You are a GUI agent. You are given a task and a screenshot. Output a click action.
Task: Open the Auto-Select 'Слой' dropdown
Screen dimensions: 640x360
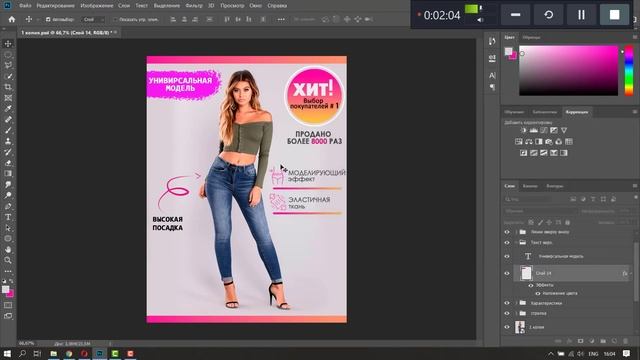(x=93, y=19)
